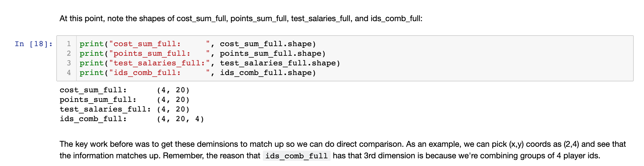Click the In [18] cell prompt
This screenshot has width=644, height=166.
pos(34,44)
